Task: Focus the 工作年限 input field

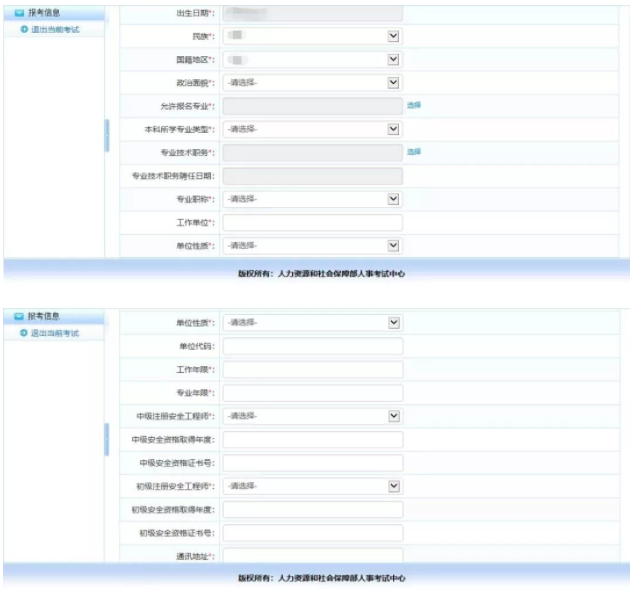Action: coord(312,370)
